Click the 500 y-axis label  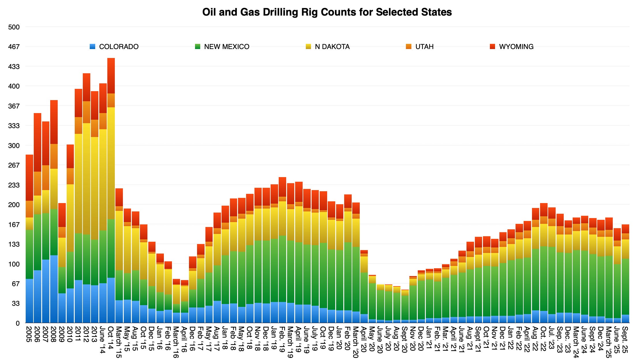(14, 27)
